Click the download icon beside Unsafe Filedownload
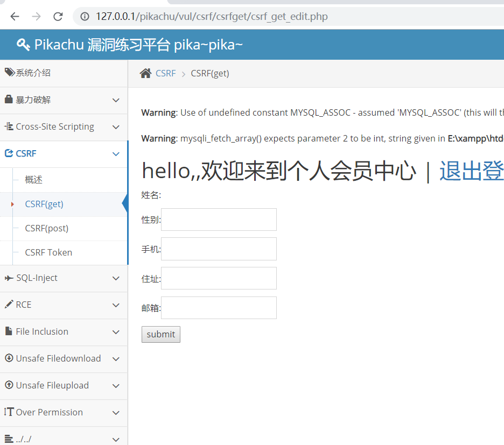Image resolution: width=504 pixels, height=445 pixels. point(9,358)
